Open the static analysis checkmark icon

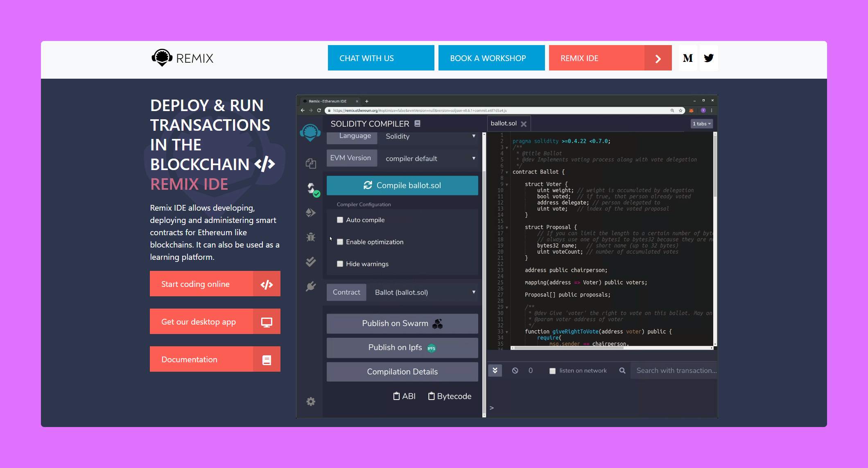coord(311,261)
